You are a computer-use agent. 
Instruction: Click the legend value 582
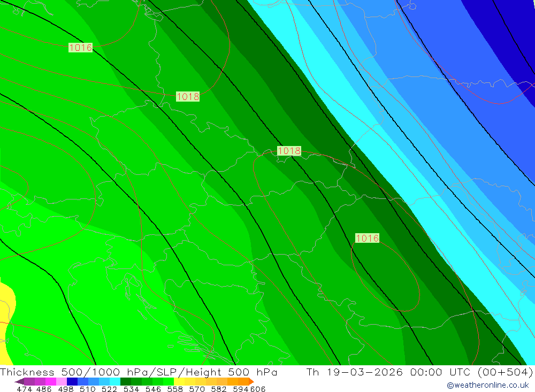point(218,389)
